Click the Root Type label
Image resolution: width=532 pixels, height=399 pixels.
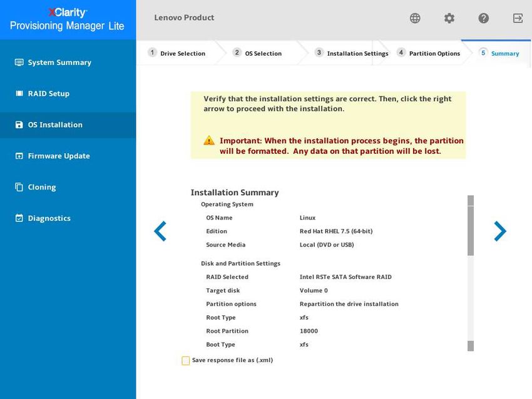[x=221, y=318]
